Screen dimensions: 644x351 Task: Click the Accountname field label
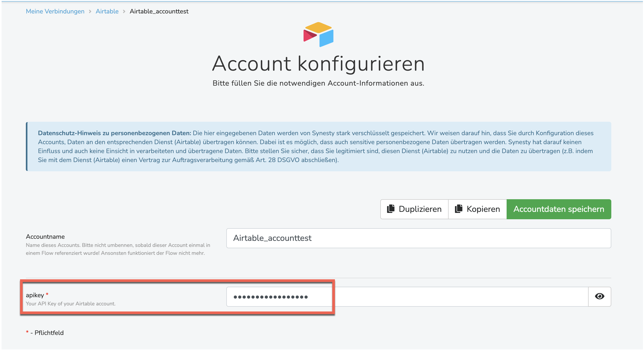point(45,237)
